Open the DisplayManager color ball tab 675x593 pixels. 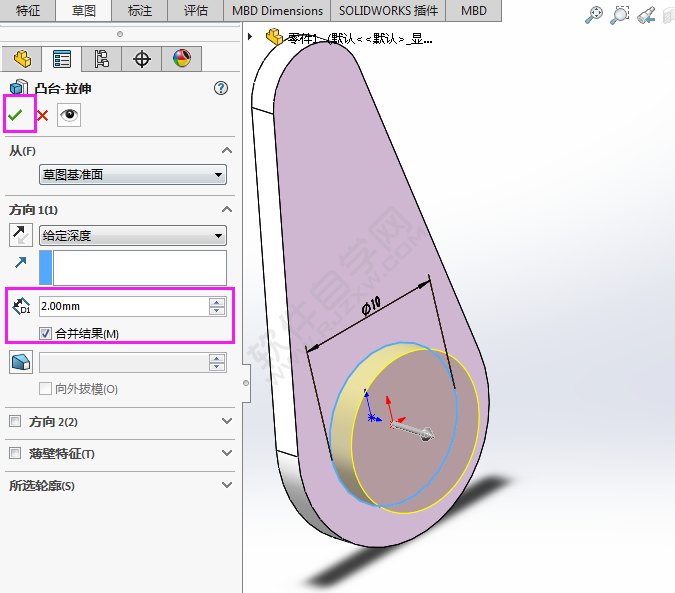pos(182,59)
